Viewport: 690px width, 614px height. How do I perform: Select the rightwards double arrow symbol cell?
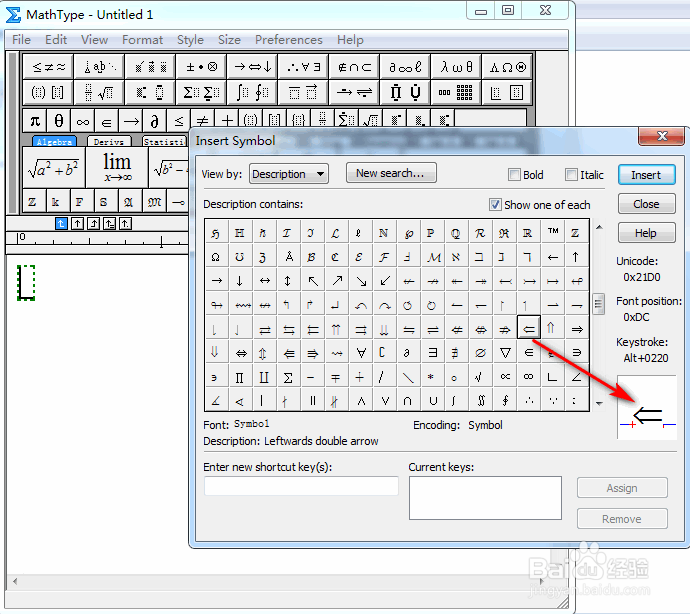(x=577, y=328)
